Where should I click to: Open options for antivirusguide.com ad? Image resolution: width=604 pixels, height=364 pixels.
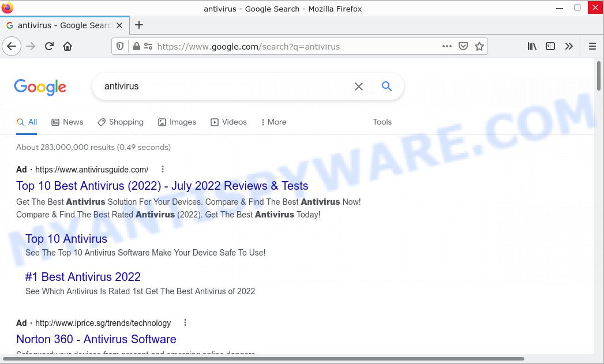pos(163,169)
